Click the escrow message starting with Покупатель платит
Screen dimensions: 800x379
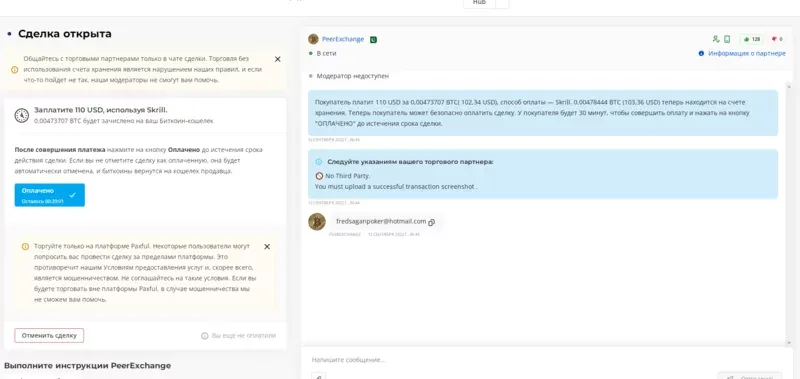click(x=543, y=113)
